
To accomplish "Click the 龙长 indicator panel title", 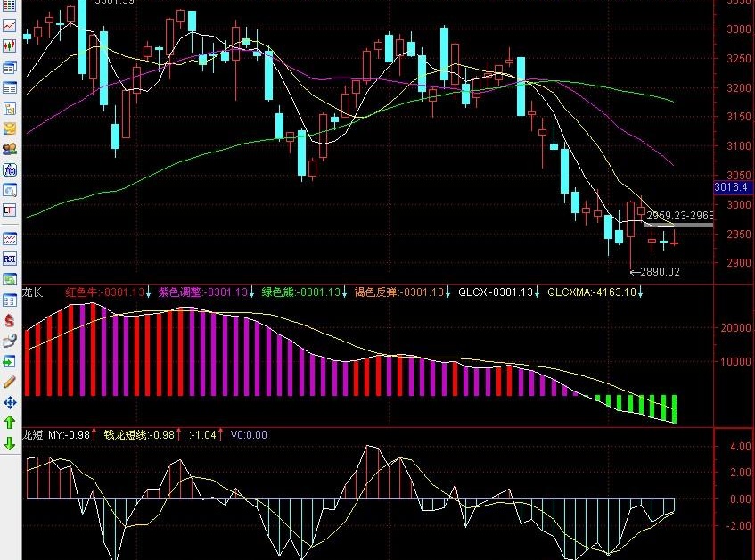I will click(33, 292).
